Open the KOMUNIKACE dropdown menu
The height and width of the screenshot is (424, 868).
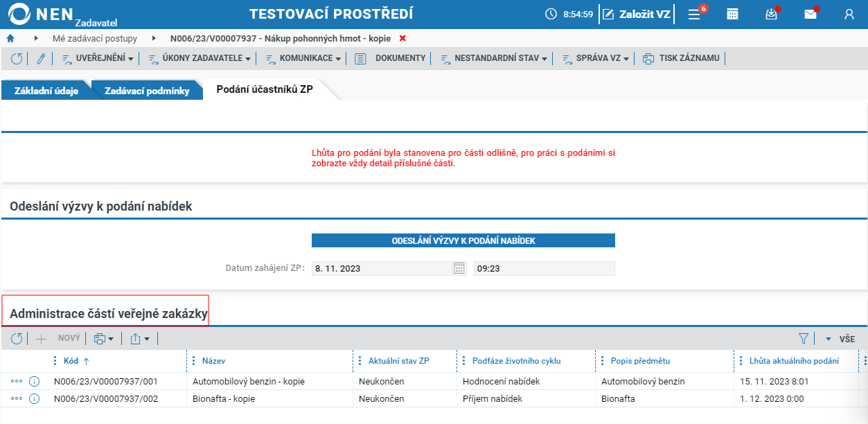[303, 59]
